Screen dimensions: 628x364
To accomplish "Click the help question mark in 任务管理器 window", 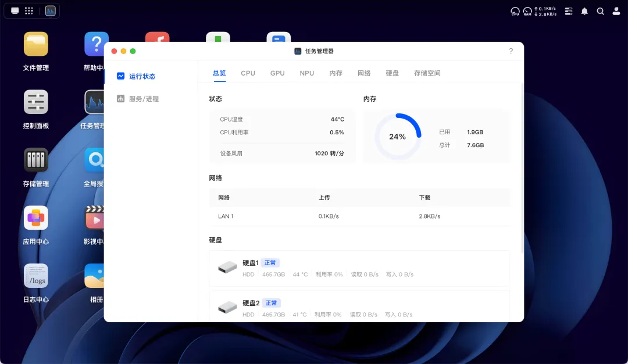I will point(511,51).
